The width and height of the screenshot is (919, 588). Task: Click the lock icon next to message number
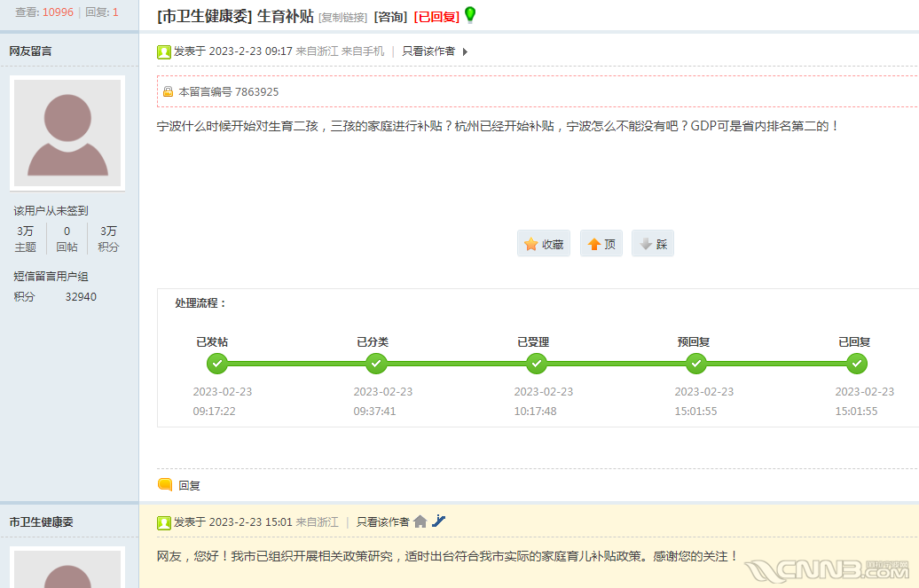tap(169, 91)
